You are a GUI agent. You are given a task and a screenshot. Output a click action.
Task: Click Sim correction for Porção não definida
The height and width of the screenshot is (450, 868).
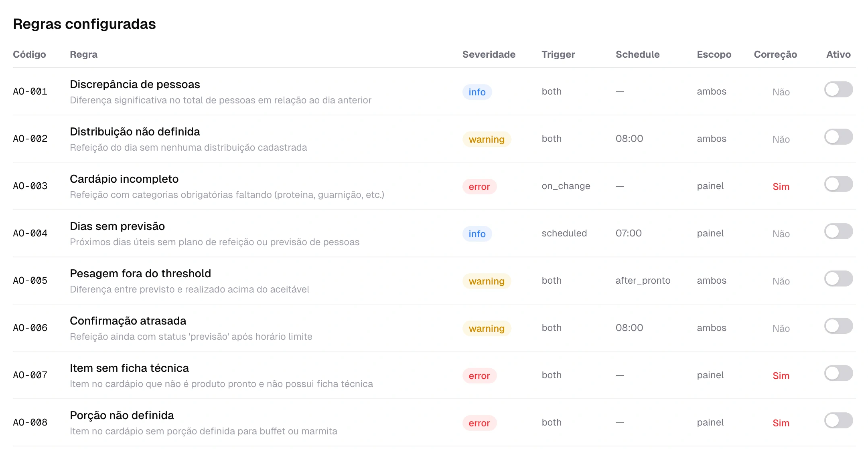[x=781, y=423]
